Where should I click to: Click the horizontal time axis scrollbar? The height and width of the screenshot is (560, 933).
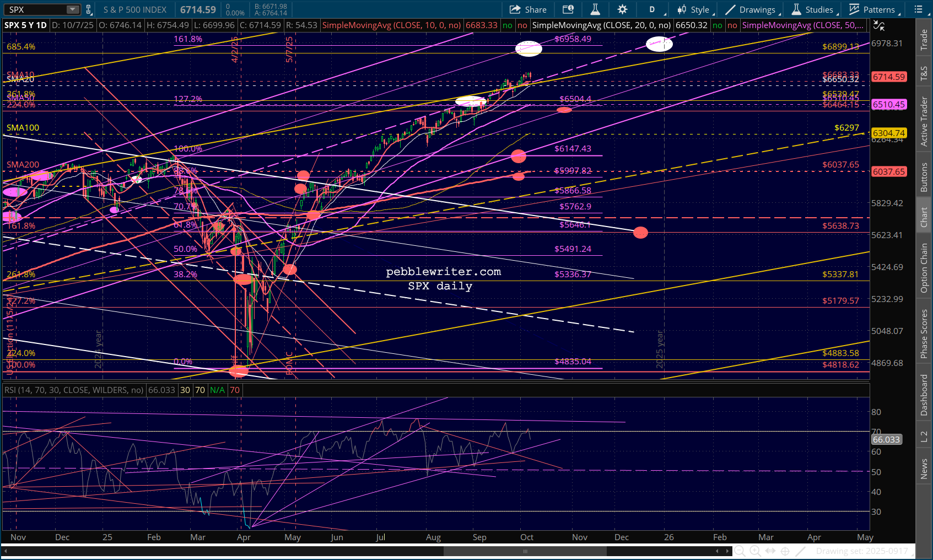click(x=525, y=551)
